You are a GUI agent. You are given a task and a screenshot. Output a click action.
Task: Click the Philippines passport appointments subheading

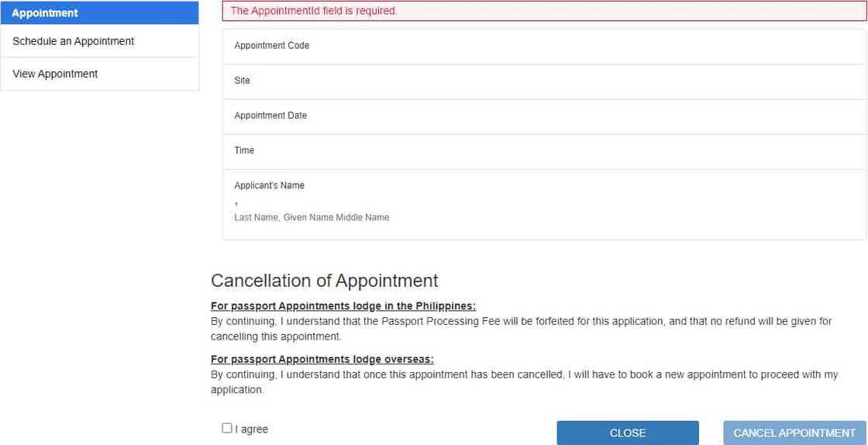(343, 306)
